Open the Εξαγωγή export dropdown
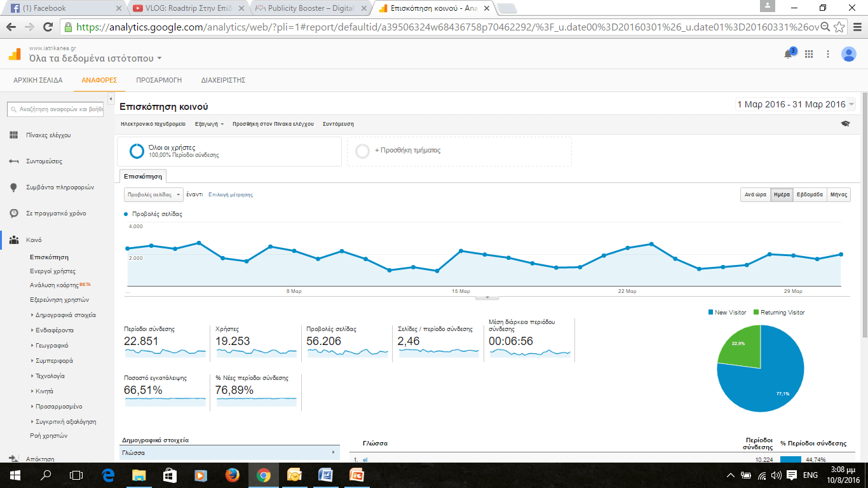 click(209, 124)
